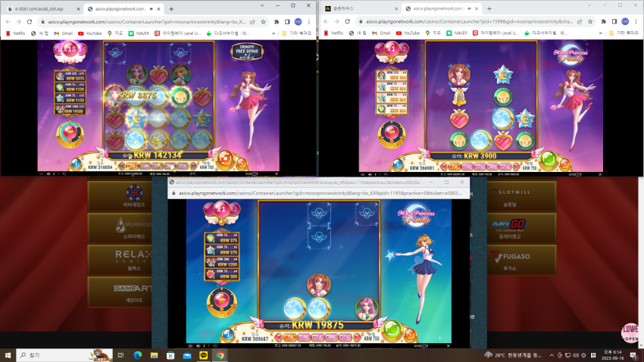Screen dimensions: 644x362
Task: Mute sound using speaker icon in bottom game
Action: click(198, 346)
